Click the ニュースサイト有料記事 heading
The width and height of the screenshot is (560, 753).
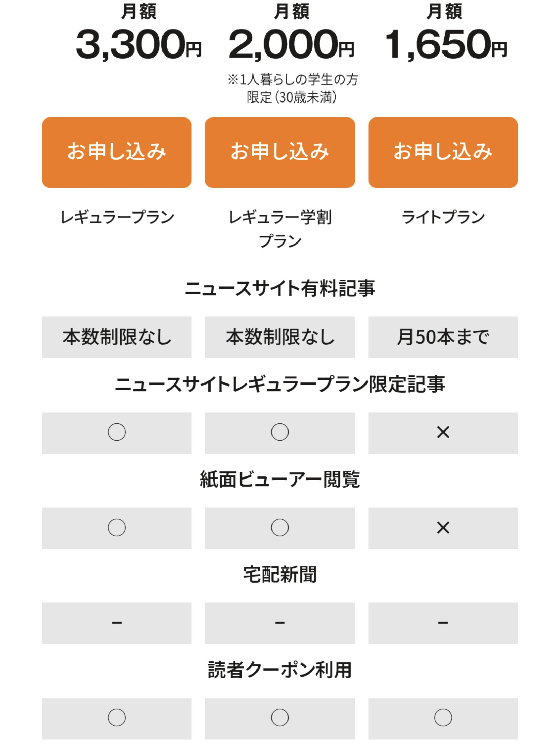(x=280, y=288)
